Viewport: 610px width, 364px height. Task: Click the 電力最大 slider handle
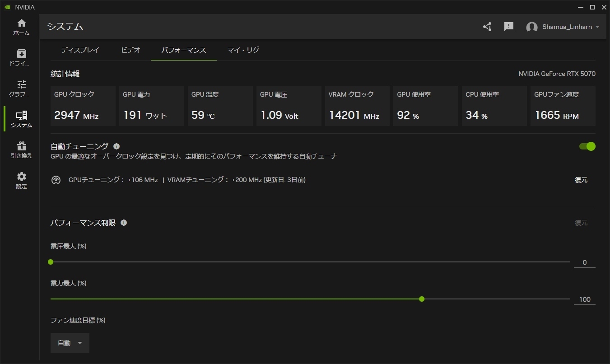(422, 299)
